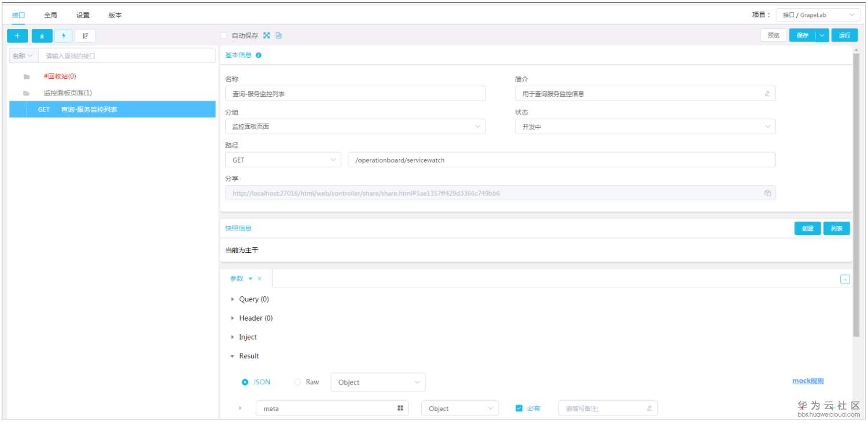Open the 监控面板页面(1) folder
The width and height of the screenshot is (868, 423).
coord(68,93)
